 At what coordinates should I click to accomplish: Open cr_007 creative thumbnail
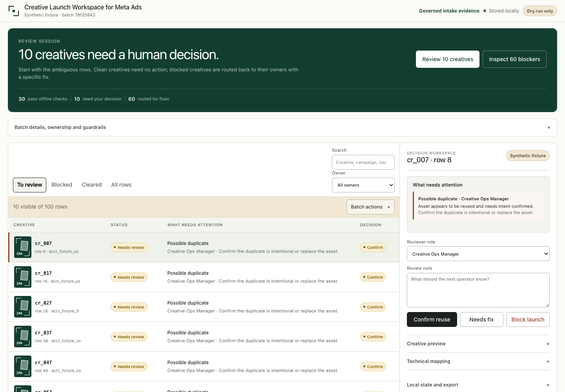[23, 247]
